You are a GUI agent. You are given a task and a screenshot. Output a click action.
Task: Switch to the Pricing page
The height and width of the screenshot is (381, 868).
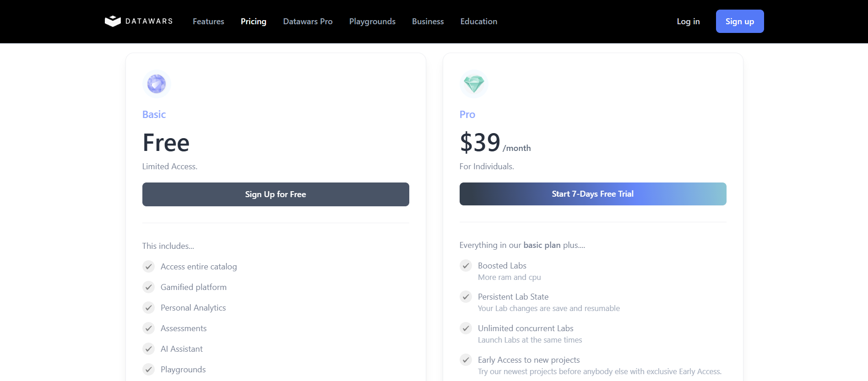[253, 21]
